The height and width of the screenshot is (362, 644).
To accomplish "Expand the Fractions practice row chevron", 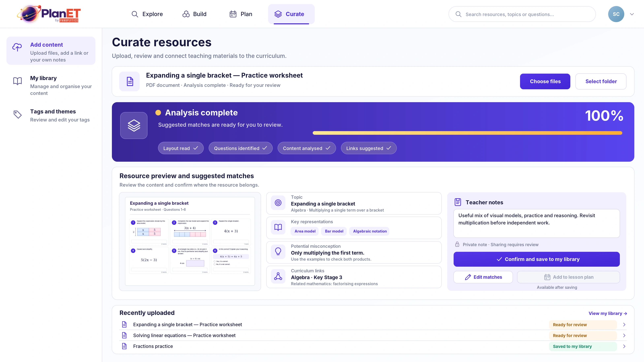I will (624, 346).
